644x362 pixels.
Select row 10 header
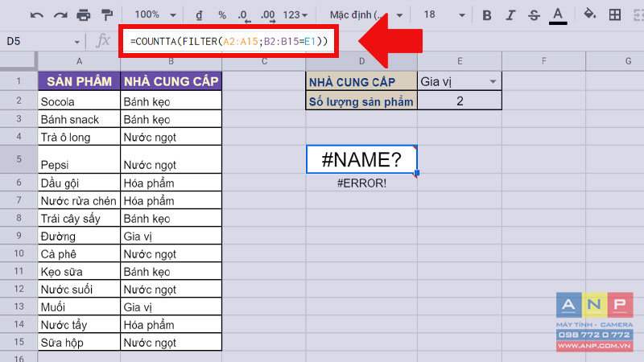click(19, 253)
